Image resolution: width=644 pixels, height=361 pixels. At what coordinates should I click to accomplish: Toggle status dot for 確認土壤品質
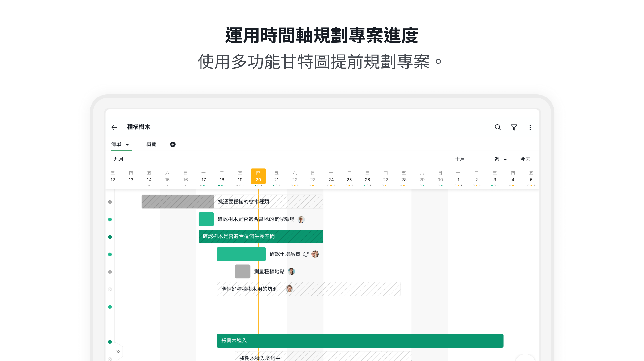pyautogui.click(x=110, y=255)
